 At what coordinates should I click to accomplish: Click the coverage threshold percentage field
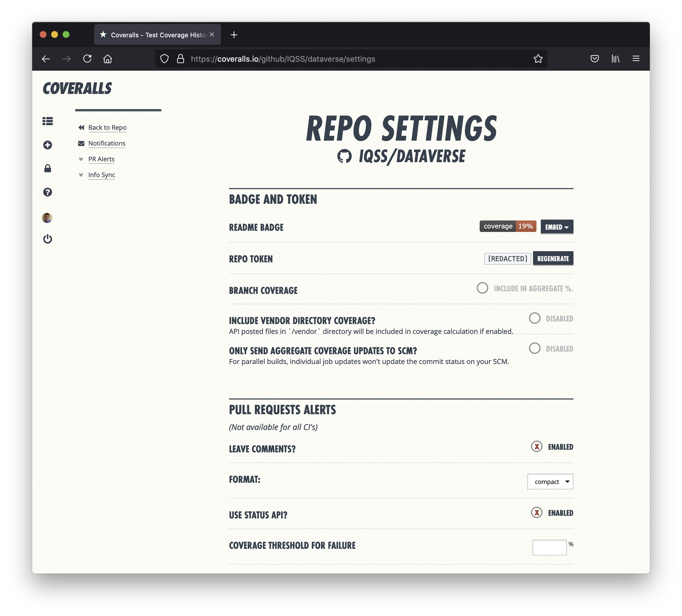549,547
